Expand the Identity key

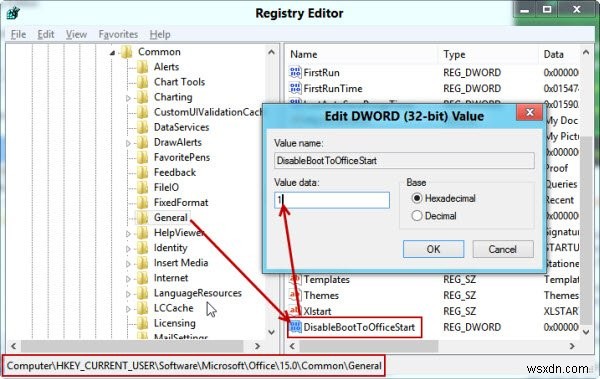[x=128, y=249]
